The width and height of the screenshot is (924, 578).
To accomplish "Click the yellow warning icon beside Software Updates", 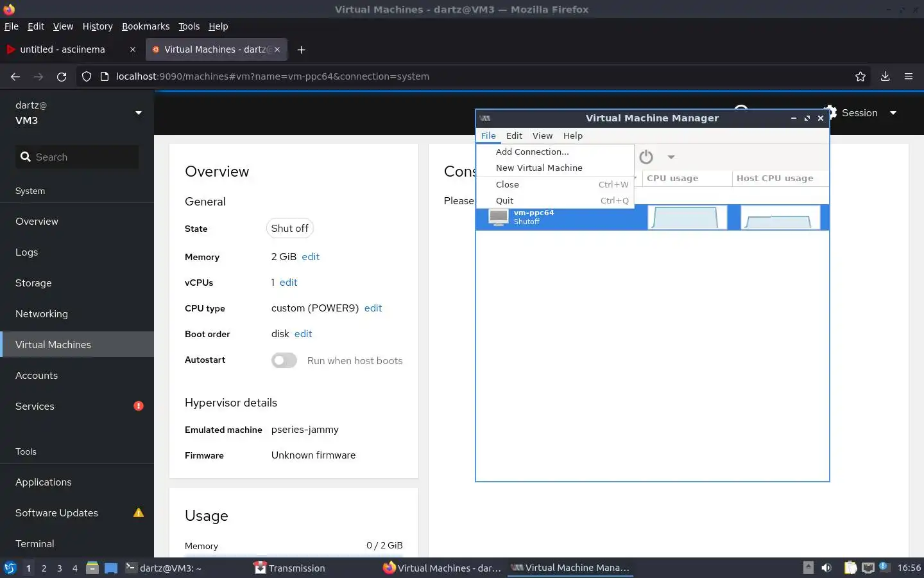I will click(138, 512).
